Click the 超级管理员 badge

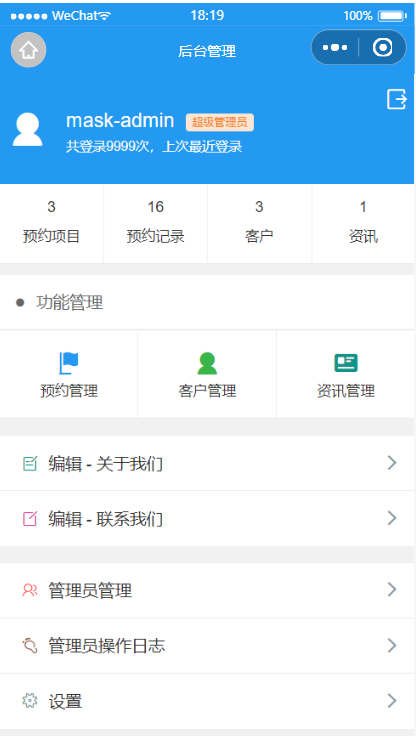click(x=220, y=123)
